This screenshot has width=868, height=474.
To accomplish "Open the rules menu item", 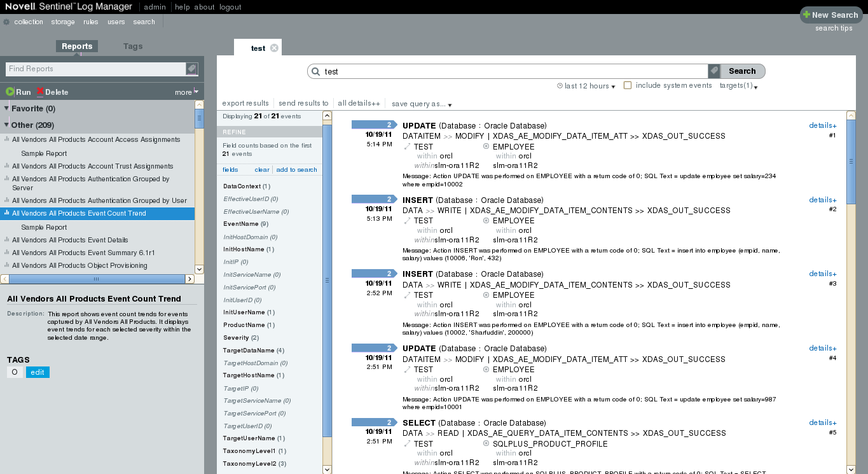I will point(90,22).
